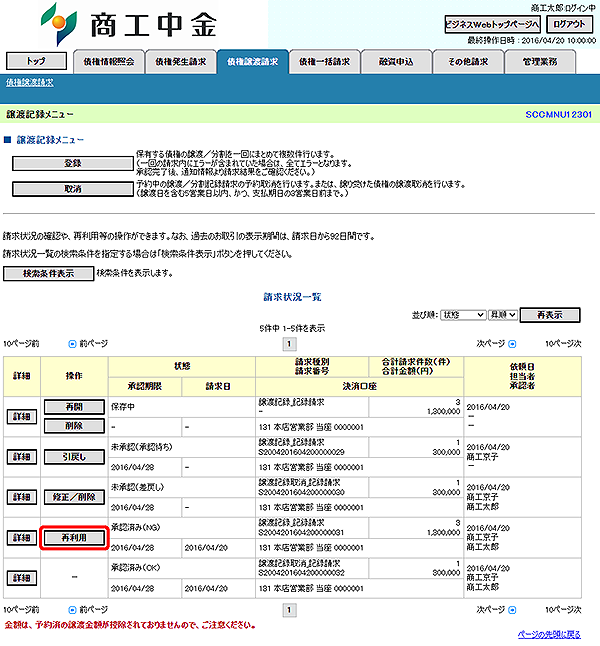This screenshot has height=646, width=600.
Task: Open 詳細 for 承認済み(OK) row
Action: (x=22, y=578)
